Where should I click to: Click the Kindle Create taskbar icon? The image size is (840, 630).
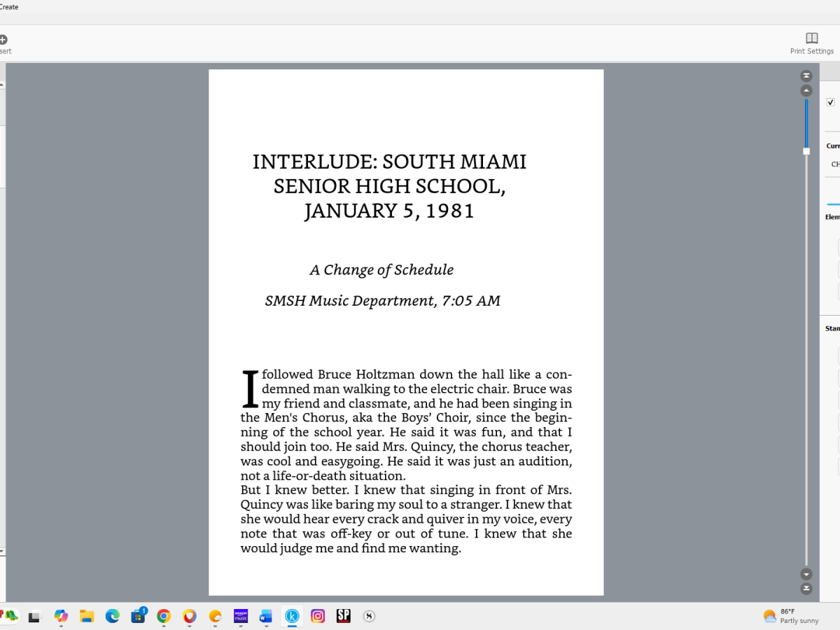pyautogui.click(x=292, y=616)
